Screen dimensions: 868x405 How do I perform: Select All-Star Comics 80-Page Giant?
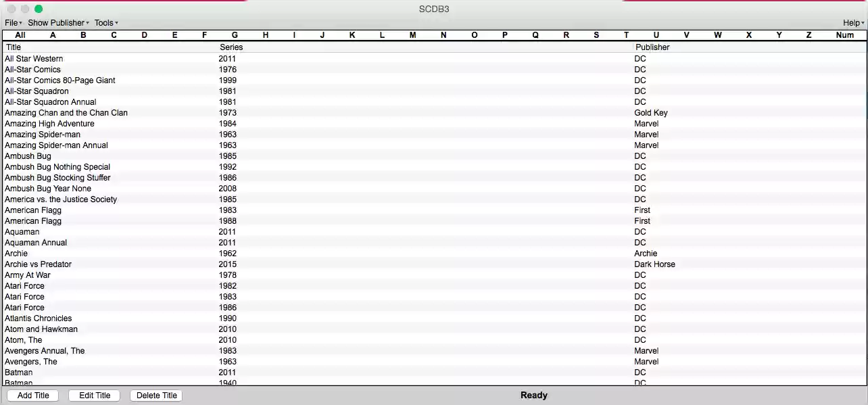60,80
